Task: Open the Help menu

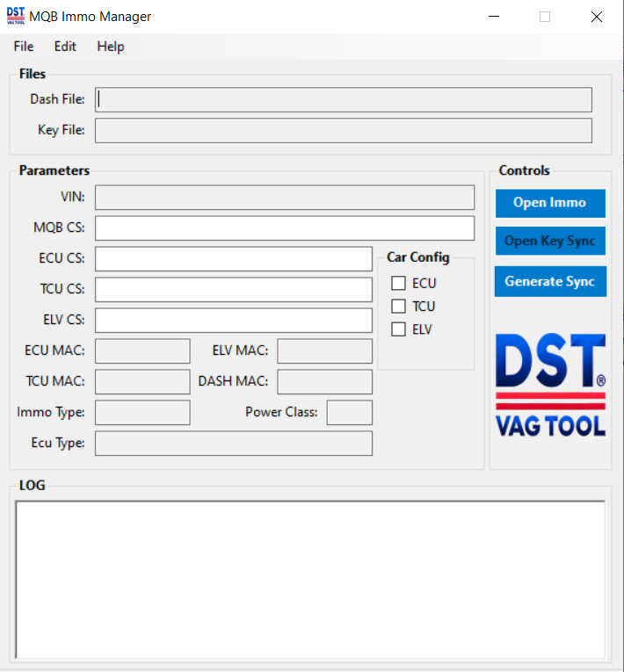Action: 111,47
